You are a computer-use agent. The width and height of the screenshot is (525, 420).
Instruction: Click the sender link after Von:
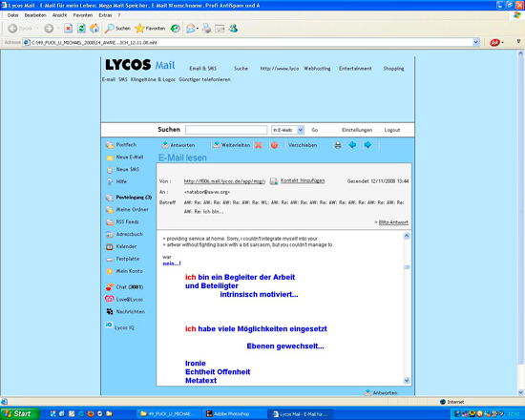click(224, 181)
